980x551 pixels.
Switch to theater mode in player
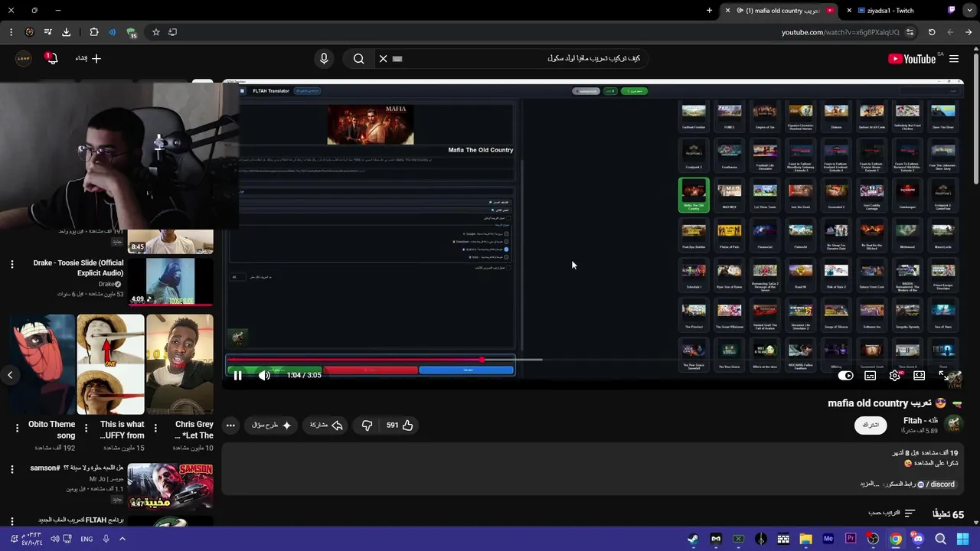[920, 376]
